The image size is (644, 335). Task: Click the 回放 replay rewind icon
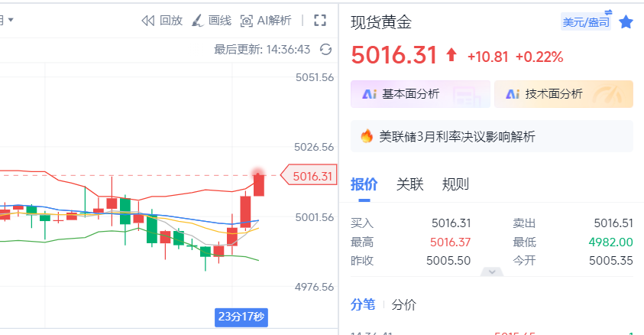coord(148,21)
